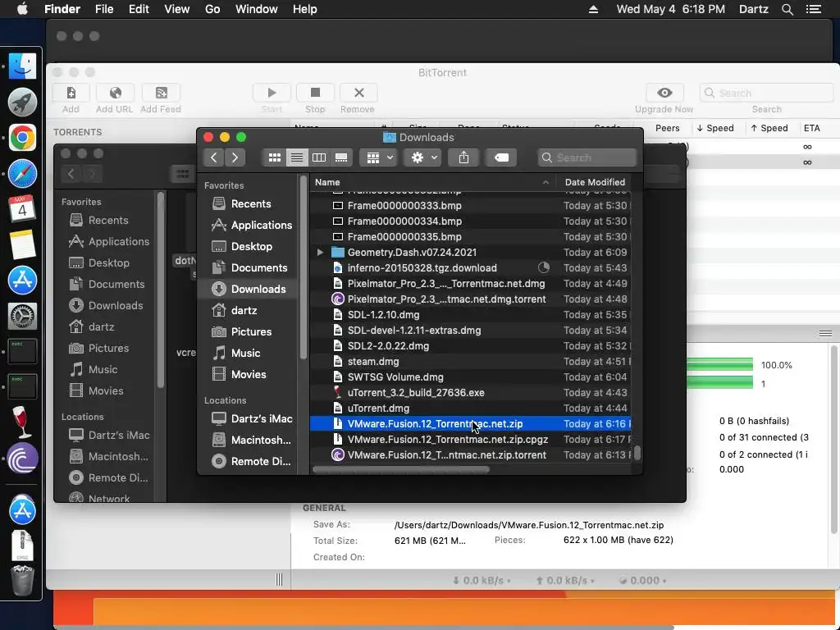This screenshot has height=630, width=840.
Task: Open the Trash in the Dock
Action: coord(22,582)
